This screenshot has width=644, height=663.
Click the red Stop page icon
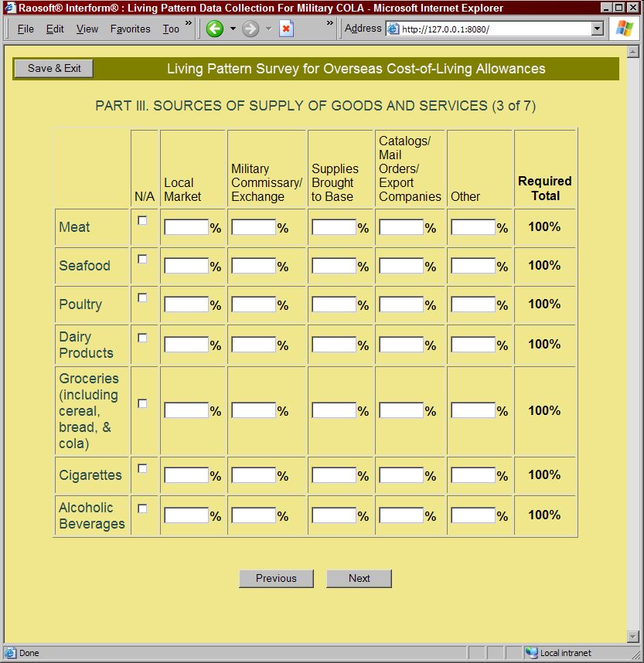tap(287, 29)
